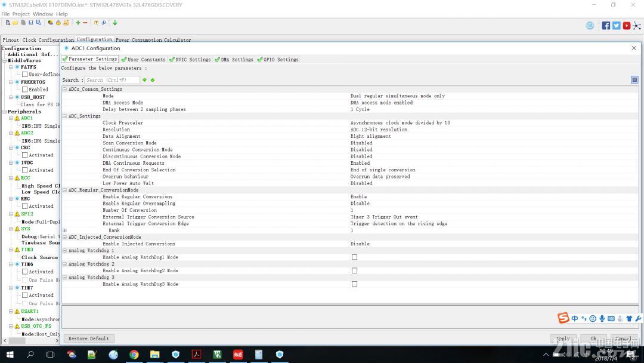Click the Restore Default button
The width and height of the screenshot is (644, 363).
89,339
